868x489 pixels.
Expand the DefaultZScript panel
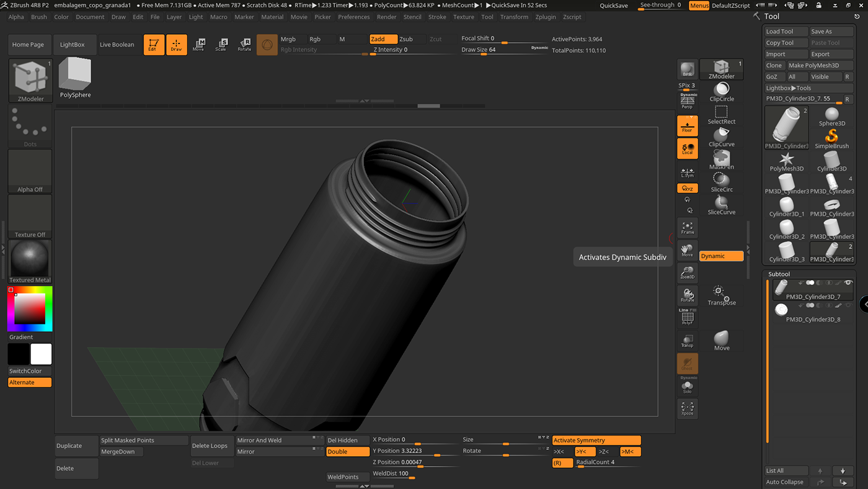tap(730, 5)
